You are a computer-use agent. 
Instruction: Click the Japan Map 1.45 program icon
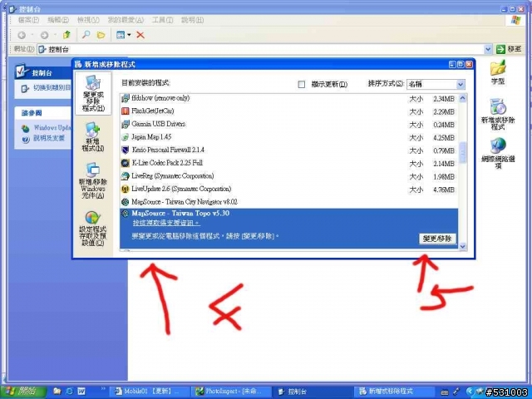[x=126, y=137]
